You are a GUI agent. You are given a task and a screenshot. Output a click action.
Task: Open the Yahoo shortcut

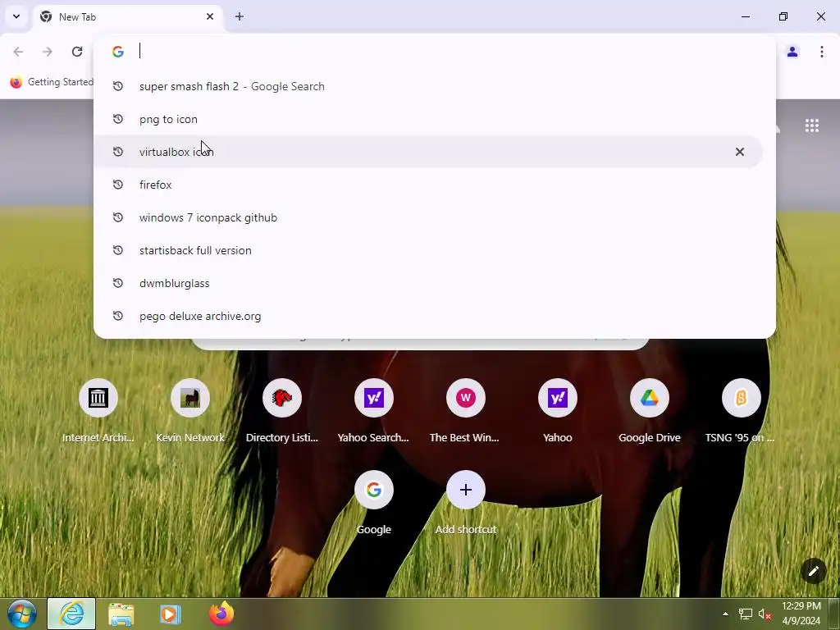(557, 412)
